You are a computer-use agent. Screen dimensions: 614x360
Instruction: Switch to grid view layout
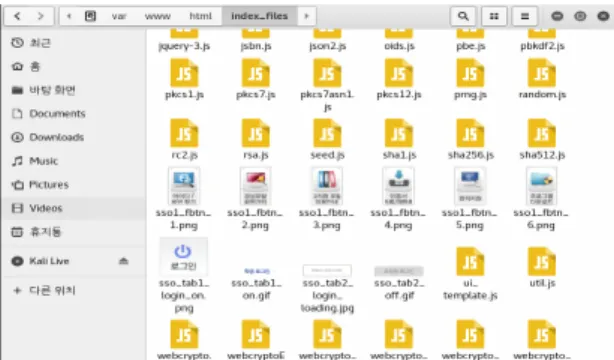(x=494, y=16)
